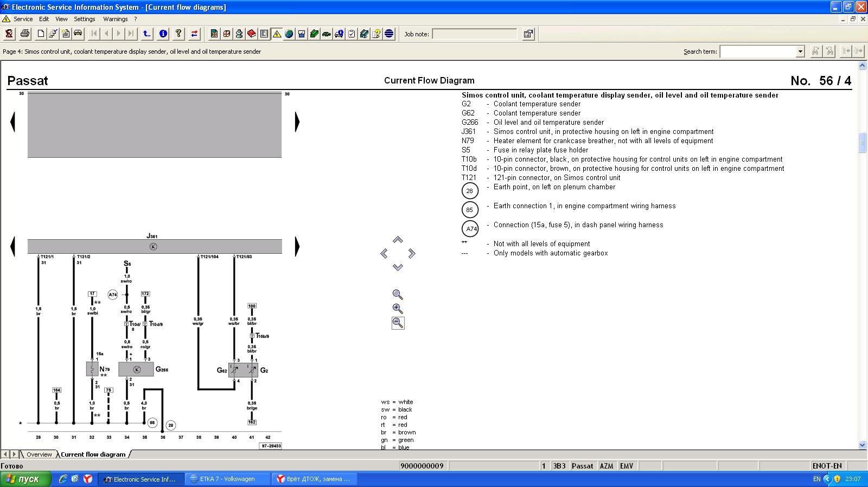The height and width of the screenshot is (487, 868).
Task: Click the right black arrow beside J361 strip
Action: [x=297, y=247]
